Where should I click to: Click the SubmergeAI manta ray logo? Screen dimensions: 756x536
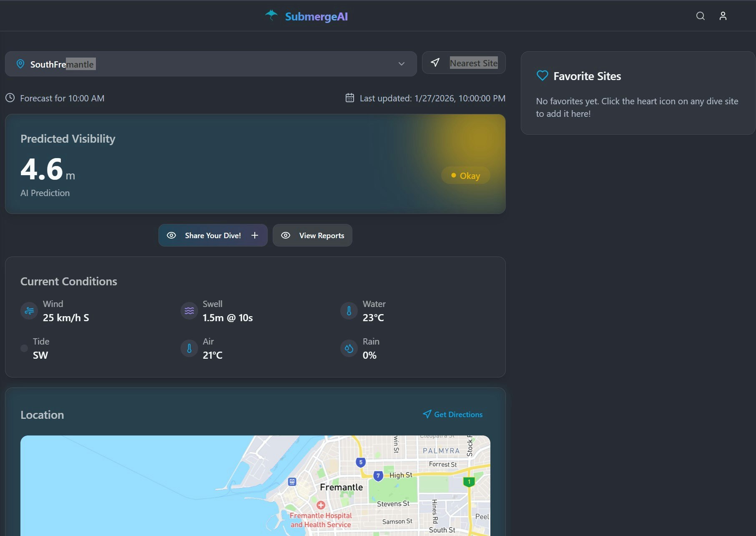272,15
